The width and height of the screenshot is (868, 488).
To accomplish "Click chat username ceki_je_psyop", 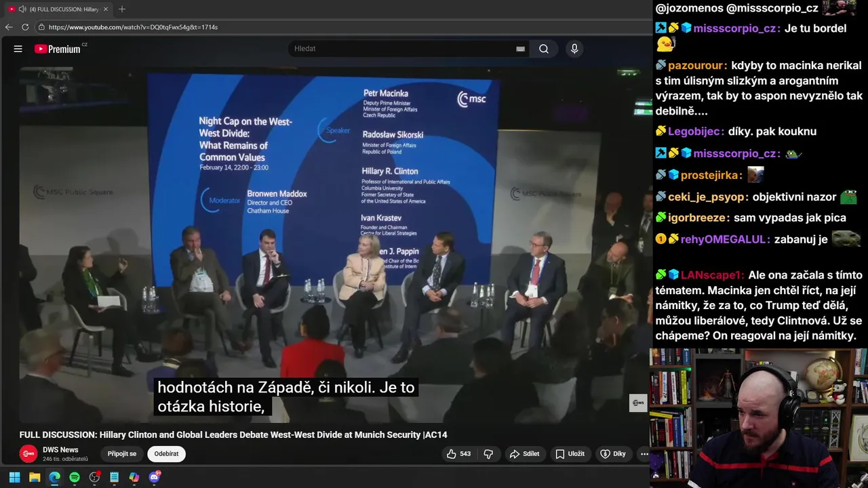I will point(707,197).
